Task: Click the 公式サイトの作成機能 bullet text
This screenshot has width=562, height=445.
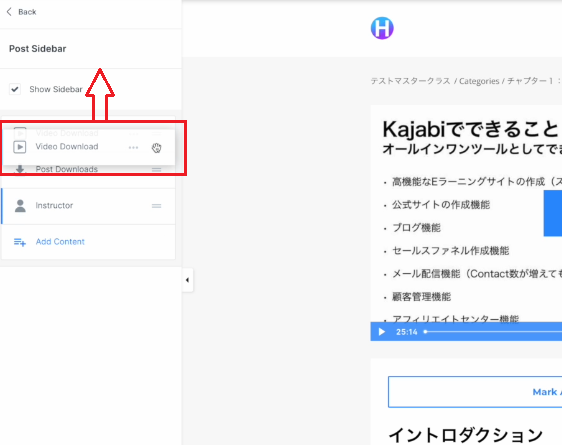Action: click(441, 205)
